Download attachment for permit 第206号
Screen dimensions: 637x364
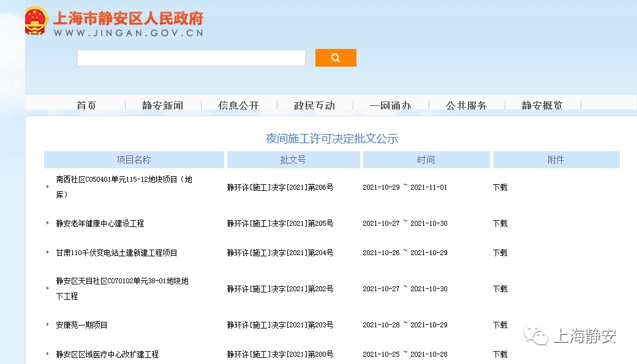tap(500, 187)
